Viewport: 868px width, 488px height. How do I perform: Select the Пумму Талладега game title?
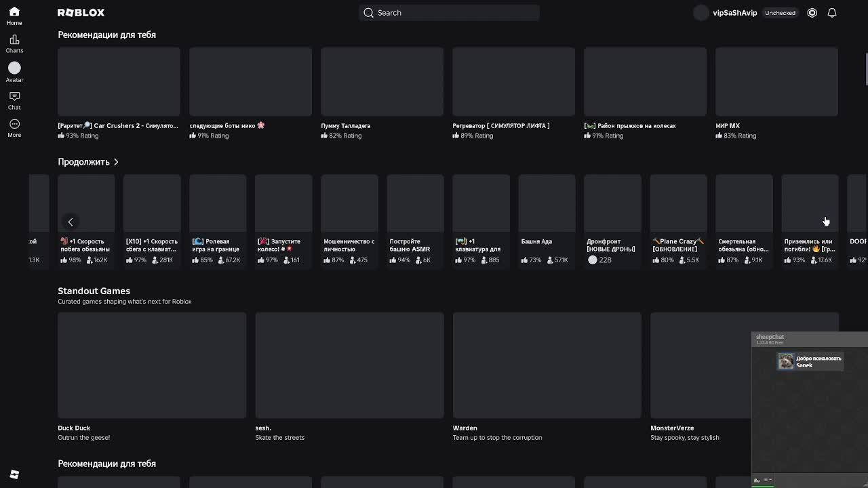point(345,125)
